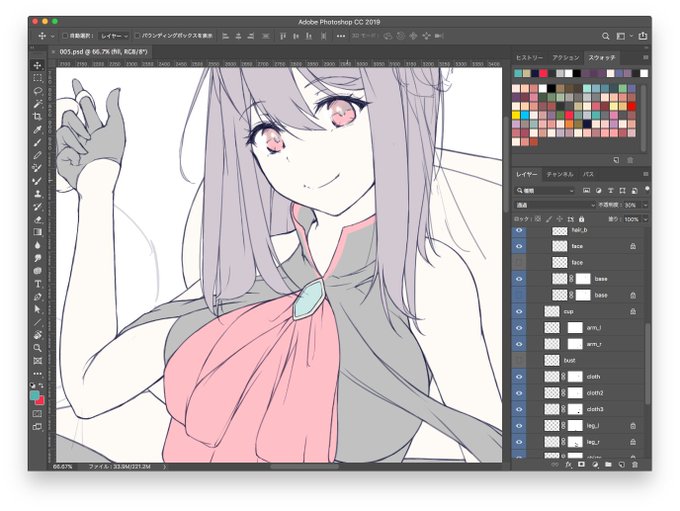Image resolution: width=680 pixels, height=511 pixels.
Task: Pick the yellow swatch in Swatches panel
Action: coord(516,115)
